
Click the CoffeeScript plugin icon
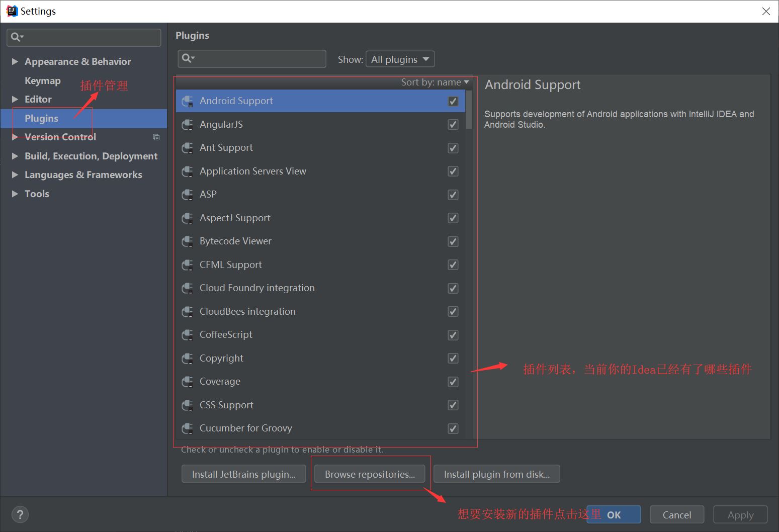187,335
